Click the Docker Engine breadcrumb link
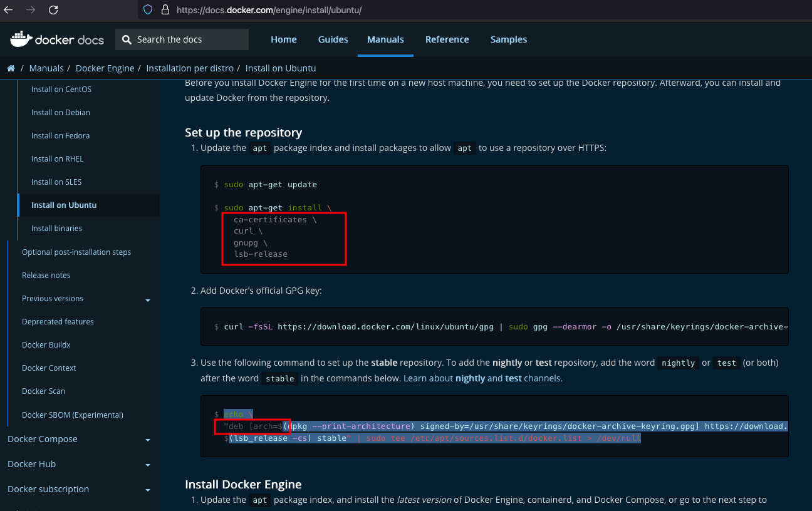Viewport: 812px width, 511px height. click(105, 68)
